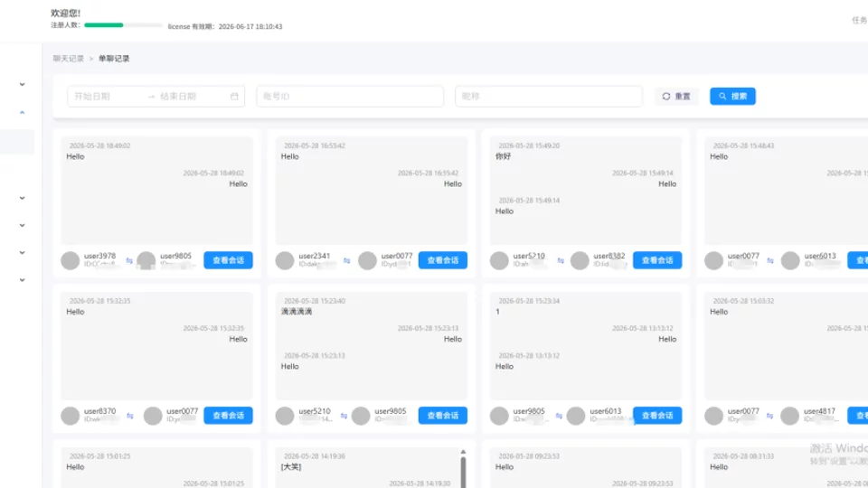Click swap icon between user0077 and user4817
The image size is (868, 488).
point(769,416)
